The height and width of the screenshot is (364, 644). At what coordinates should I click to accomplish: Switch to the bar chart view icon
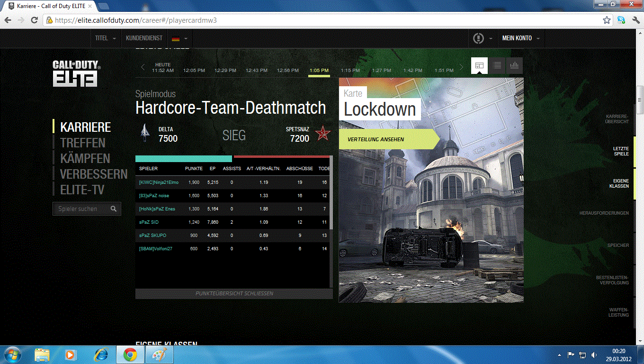pos(514,66)
